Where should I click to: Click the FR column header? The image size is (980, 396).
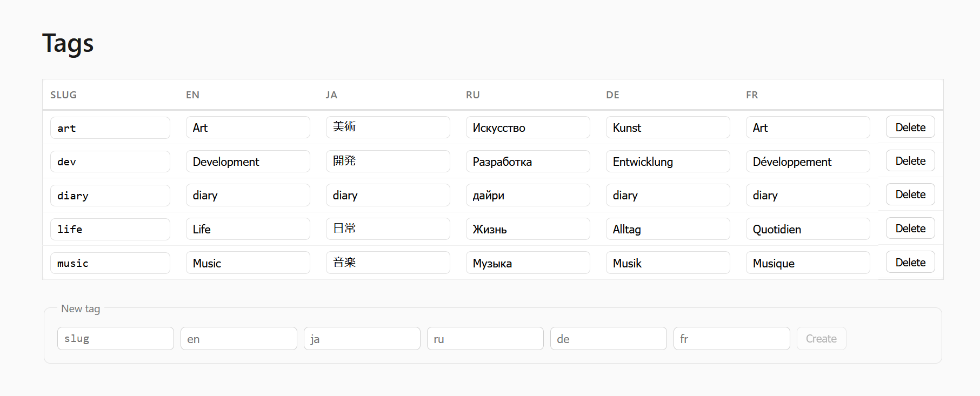pyautogui.click(x=752, y=95)
